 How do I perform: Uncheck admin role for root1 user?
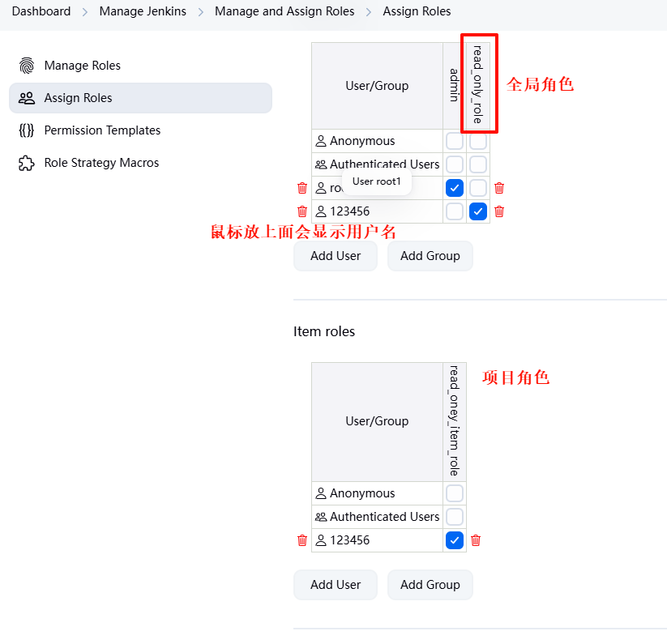coord(455,188)
